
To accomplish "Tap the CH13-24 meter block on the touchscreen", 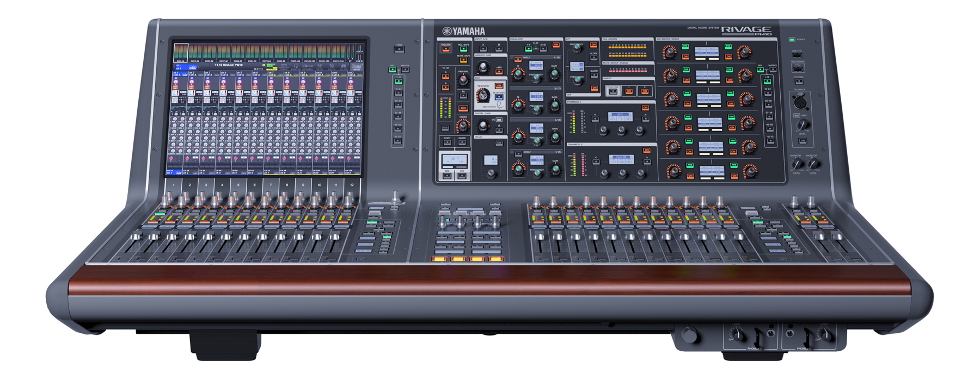I will click(195, 53).
